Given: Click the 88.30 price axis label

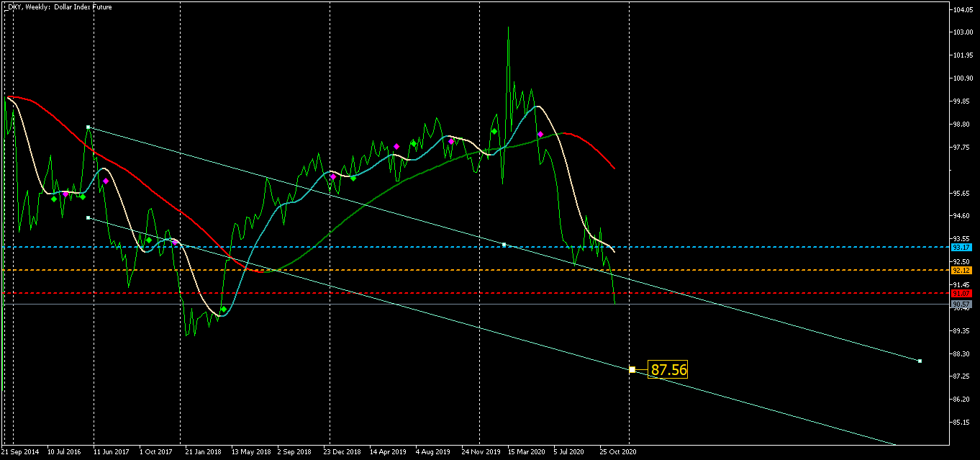Looking at the screenshot, I should click(963, 353).
